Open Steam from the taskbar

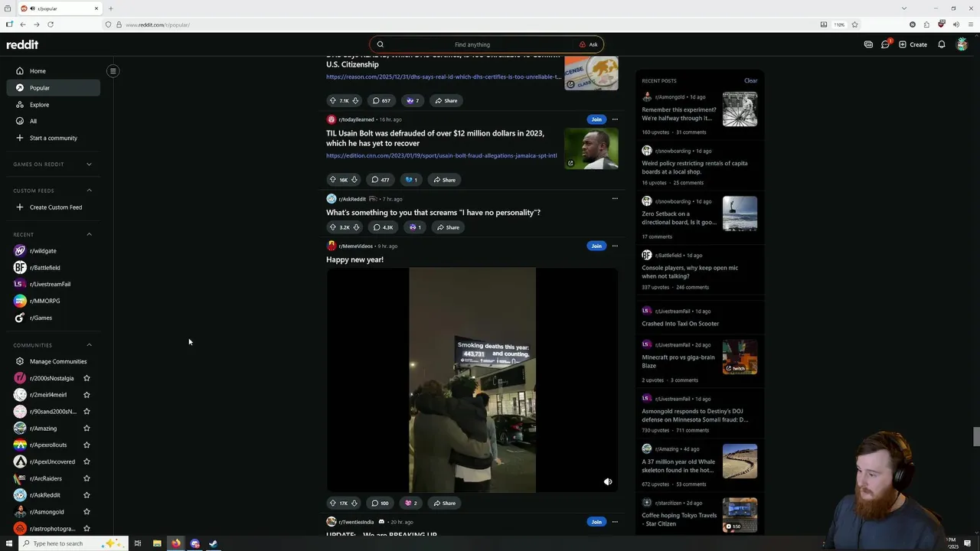[x=214, y=543]
